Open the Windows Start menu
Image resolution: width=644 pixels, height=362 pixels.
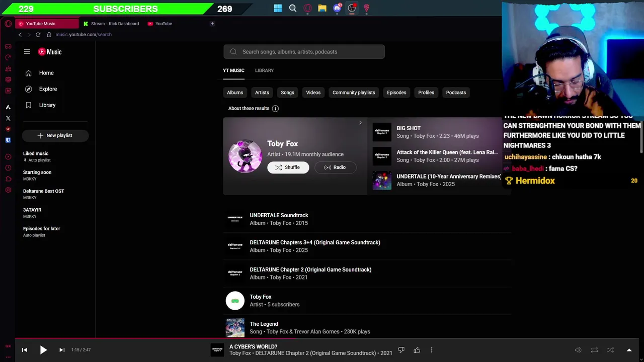tap(278, 8)
